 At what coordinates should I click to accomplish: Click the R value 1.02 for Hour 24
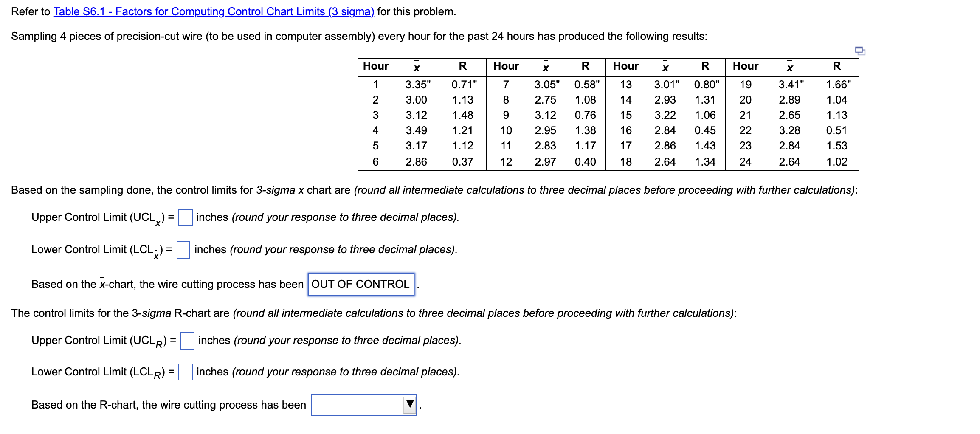838,162
